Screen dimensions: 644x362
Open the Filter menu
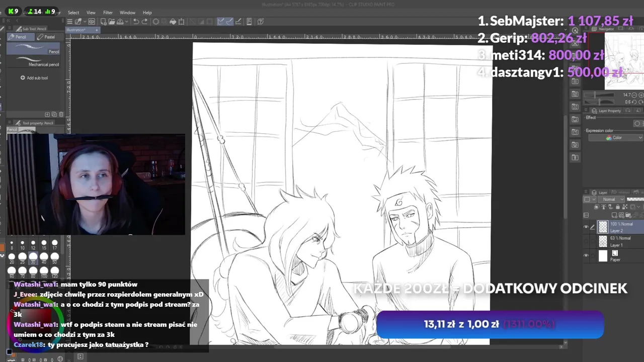click(108, 13)
